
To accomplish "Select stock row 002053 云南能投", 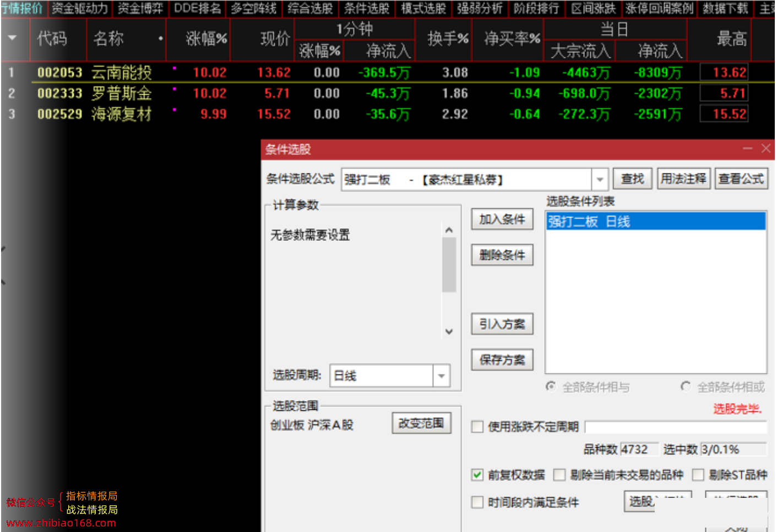I will (x=388, y=72).
